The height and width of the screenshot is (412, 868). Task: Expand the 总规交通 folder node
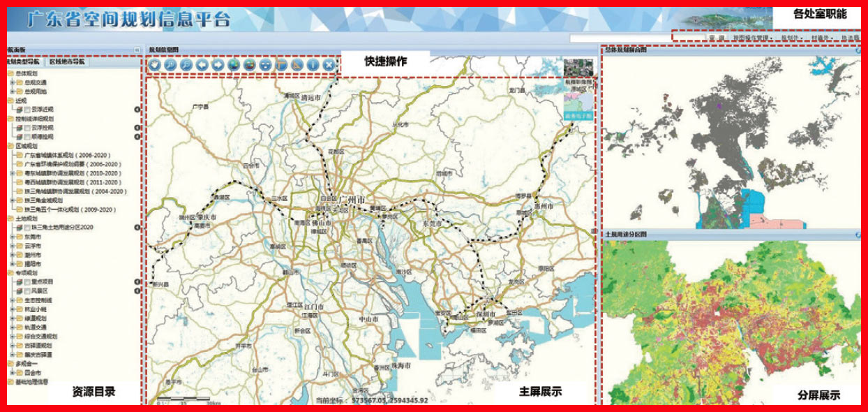(x=13, y=82)
